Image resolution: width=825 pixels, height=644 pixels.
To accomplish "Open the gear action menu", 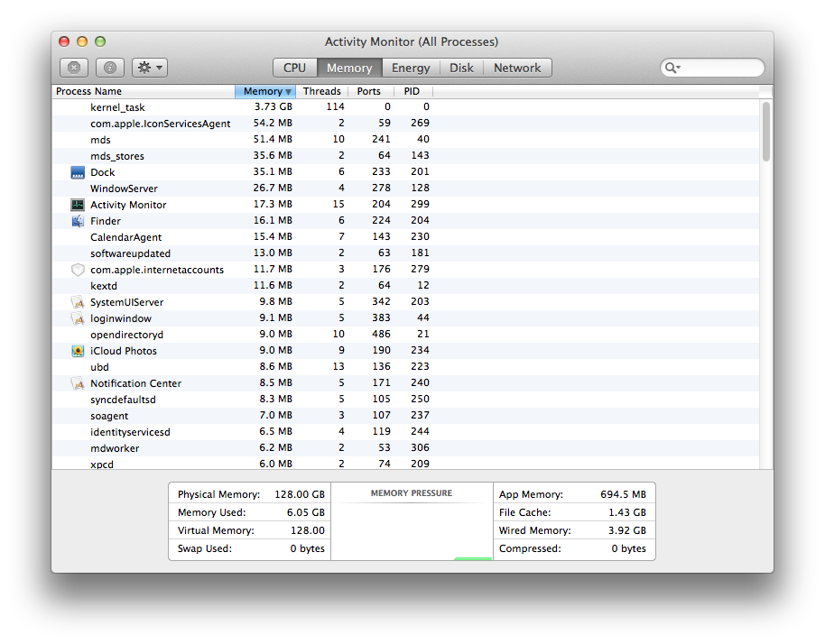I will pyautogui.click(x=150, y=68).
